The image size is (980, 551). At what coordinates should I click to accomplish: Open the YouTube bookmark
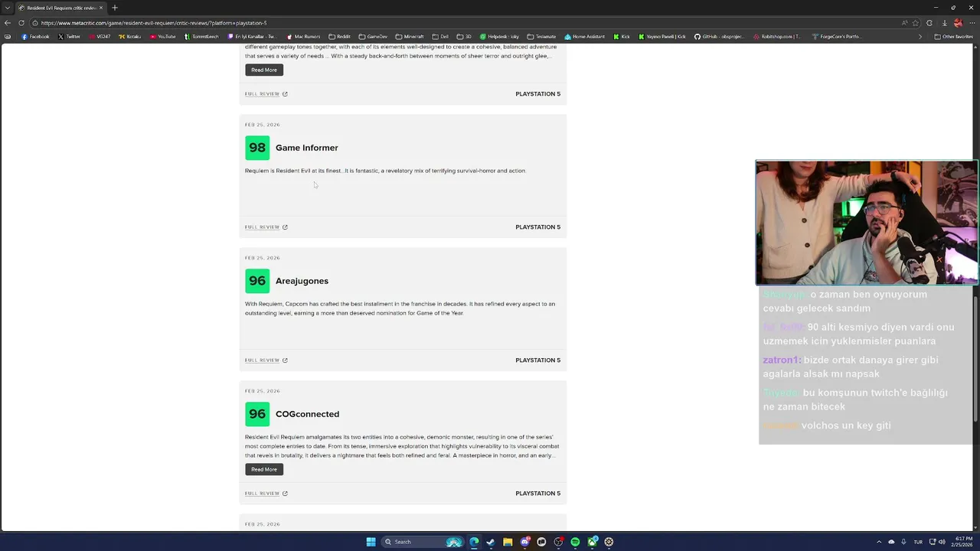pos(163,37)
